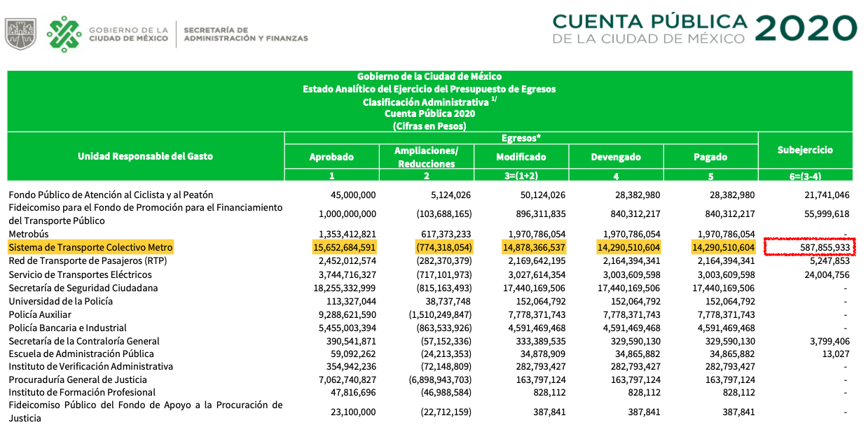Click the highlighted 15,652,684,591 approved amount
The height and width of the screenshot is (425, 868).
point(344,247)
